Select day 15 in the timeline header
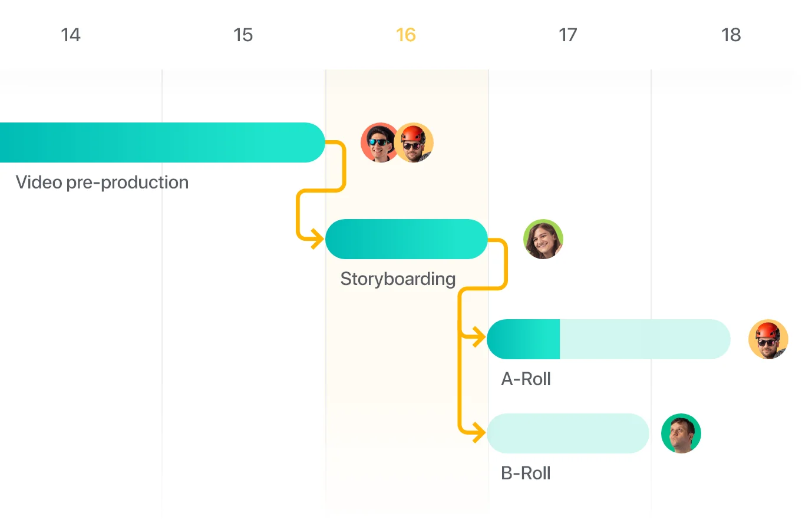This screenshot has width=812, height=530. (243, 35)
